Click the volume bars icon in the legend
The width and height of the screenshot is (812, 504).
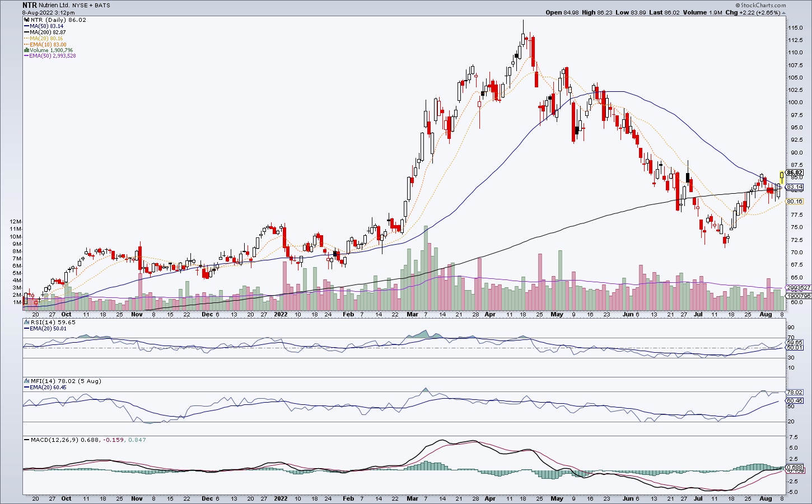26,50
